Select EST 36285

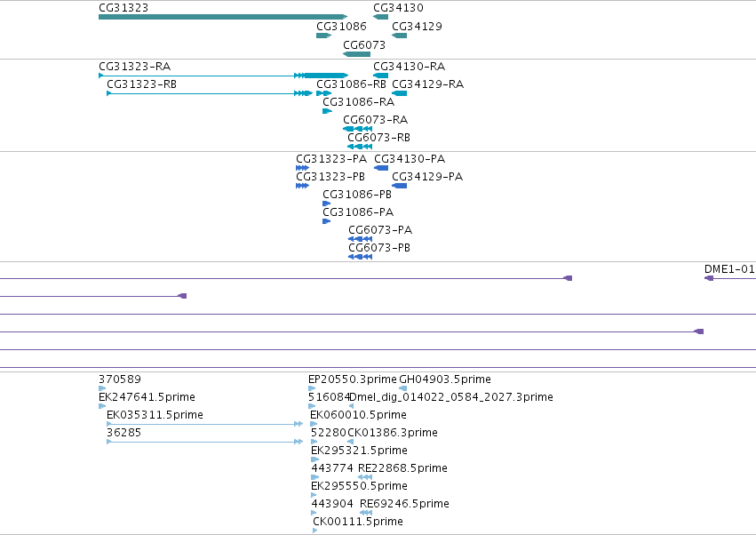click(x=204, y=442)
